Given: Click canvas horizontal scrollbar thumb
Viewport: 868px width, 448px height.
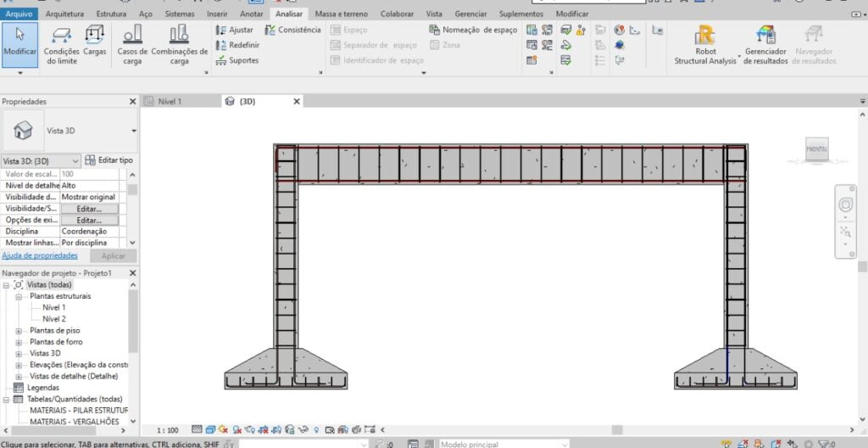Looking at the screenshot, I should pyautogui.click(x=617, y=429).
